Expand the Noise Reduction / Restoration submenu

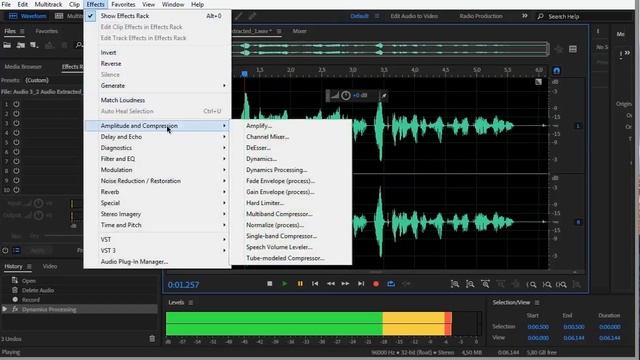[157, 181]
